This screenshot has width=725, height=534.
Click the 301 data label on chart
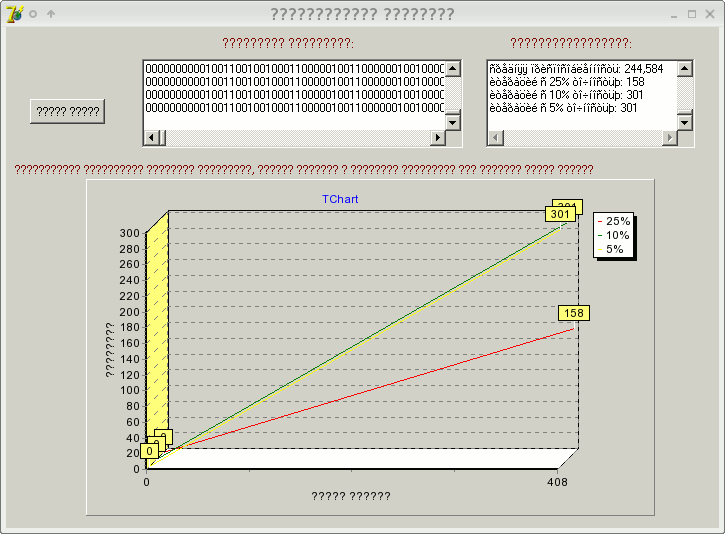point(560,214)
